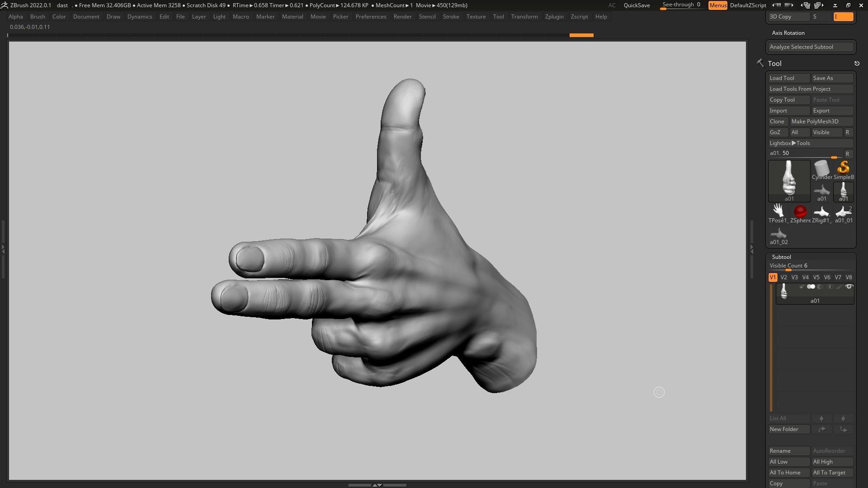Select visibility set V8

(x=849, y=277)
